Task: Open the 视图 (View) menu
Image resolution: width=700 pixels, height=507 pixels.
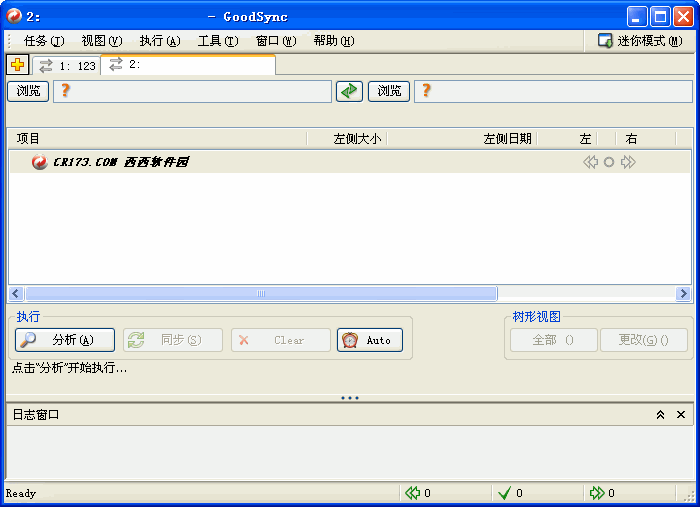Action: (x=101, y=41)
